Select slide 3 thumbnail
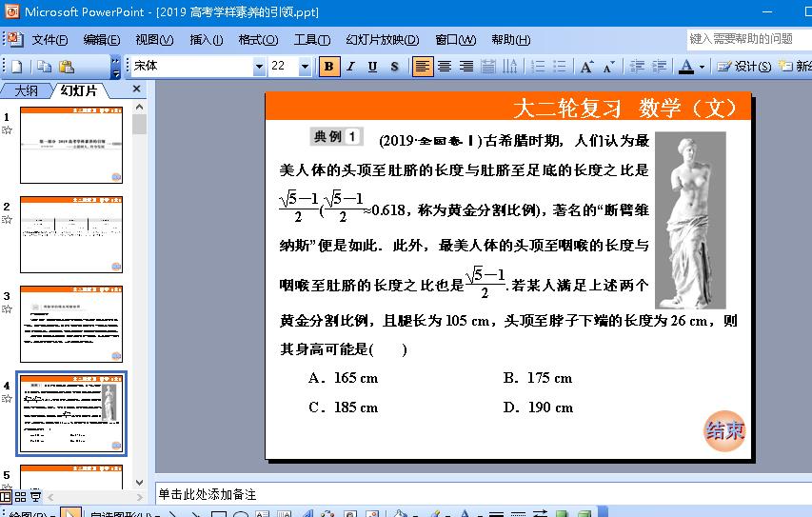The height and width of the screenshot is (517, 812). (x=71, y=324)
